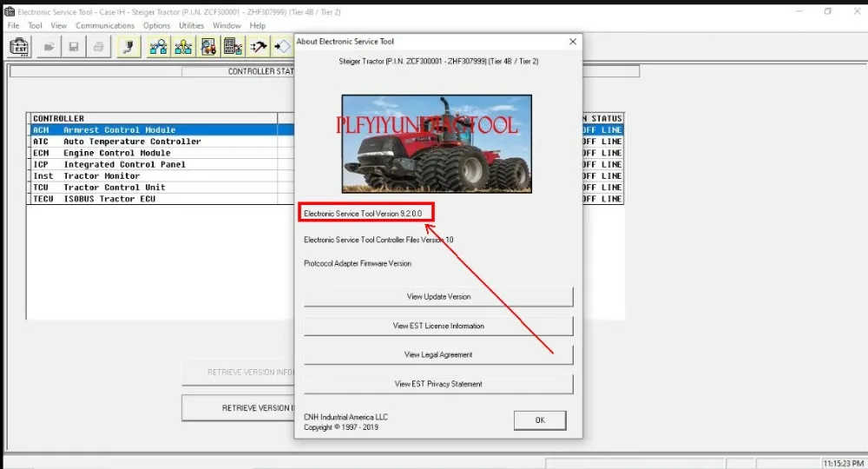Click the EST toolbox icon in toolbar
Viewport: 868px width, 469px height.
[x=19, y=47]
